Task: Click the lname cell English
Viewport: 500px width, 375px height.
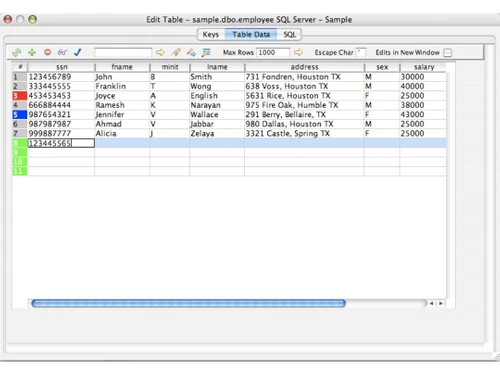Action: pos(217,96)
